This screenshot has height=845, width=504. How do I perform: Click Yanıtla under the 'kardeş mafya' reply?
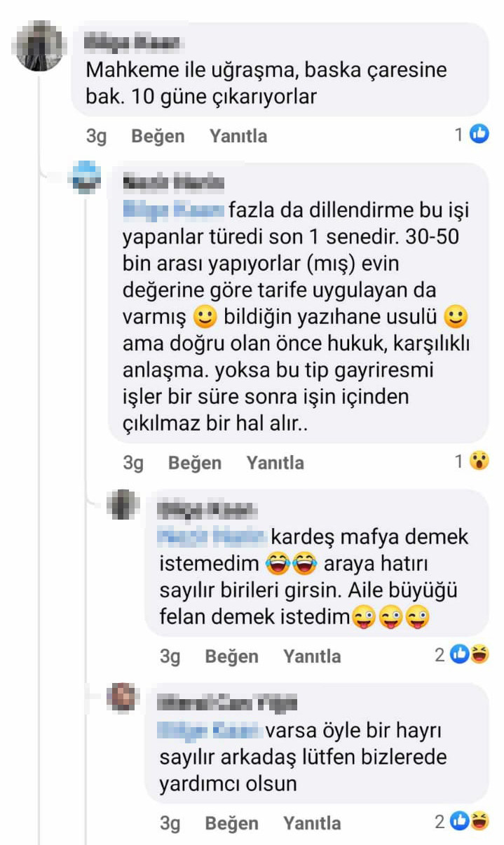(x=312, y=656)
